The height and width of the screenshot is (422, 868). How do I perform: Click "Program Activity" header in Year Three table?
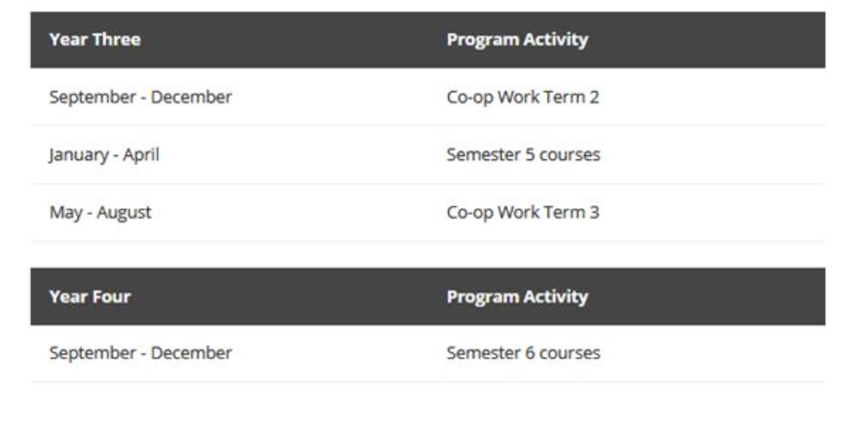[x=517, y=40]
